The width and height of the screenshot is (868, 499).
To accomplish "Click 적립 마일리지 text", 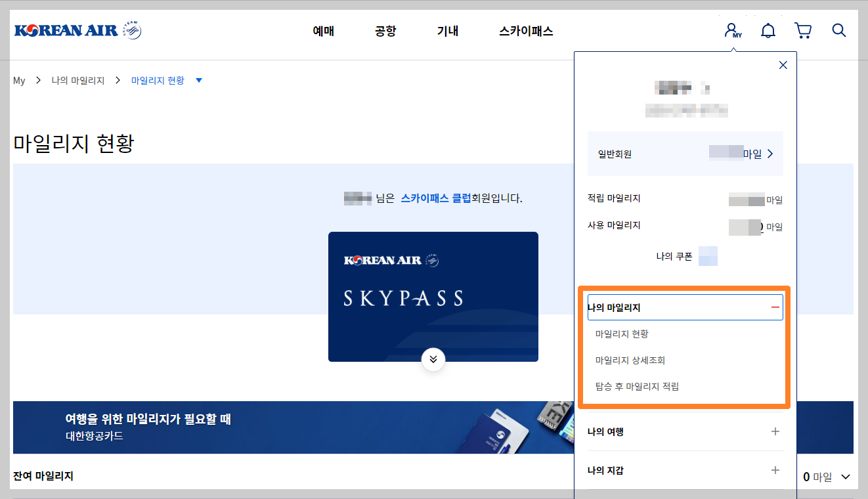I will point(614,198).
